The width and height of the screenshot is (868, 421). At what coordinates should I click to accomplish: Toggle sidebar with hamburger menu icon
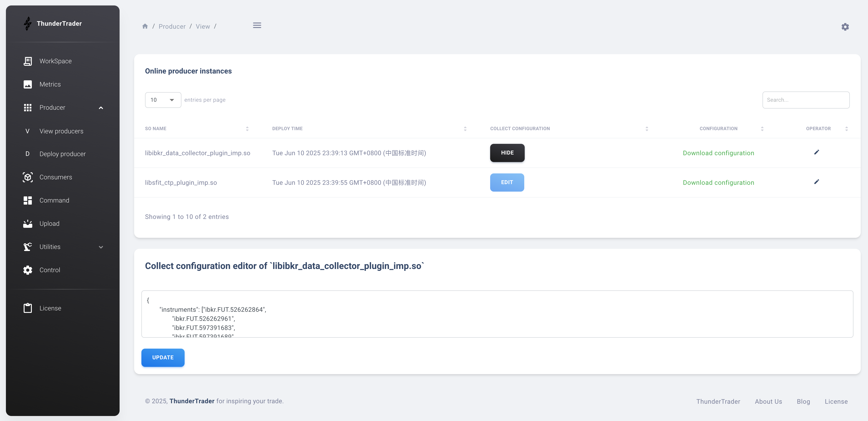[x=257, y=25]
